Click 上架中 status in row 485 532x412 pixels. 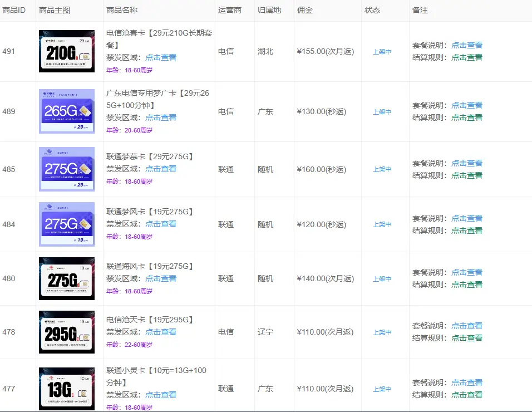point(382,169)
